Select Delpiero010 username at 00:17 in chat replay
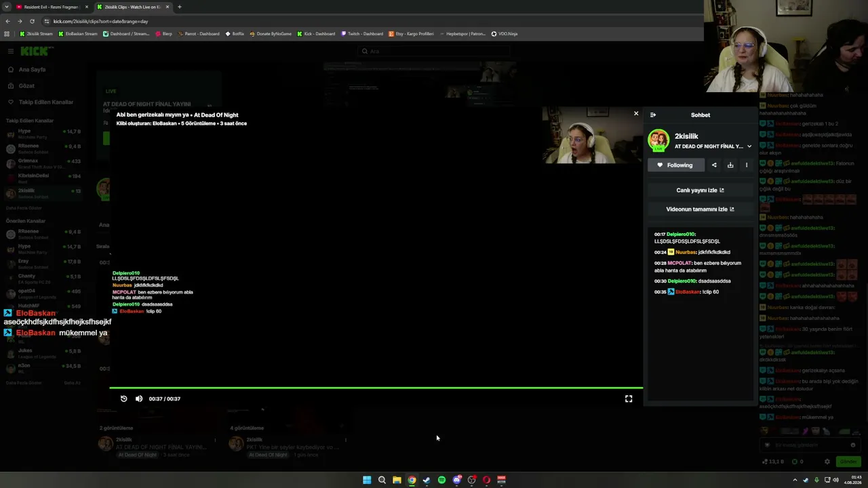The width and height of the screenshot is (868, 488). (x=682, y=235)
